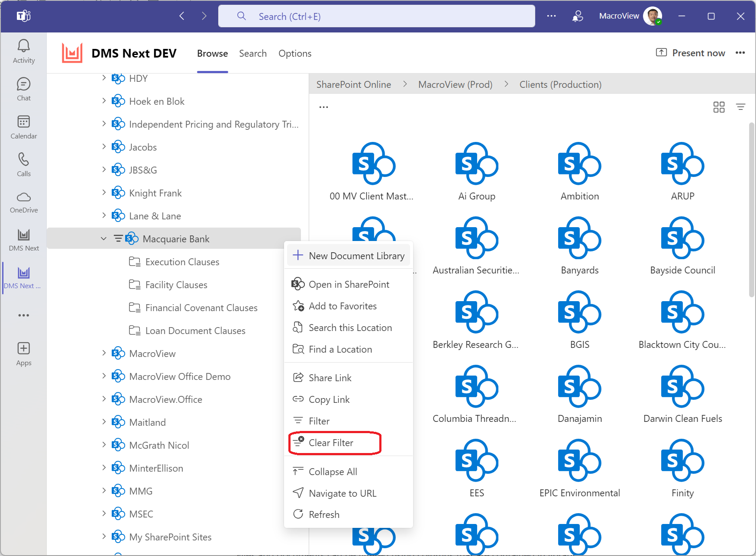Select the Financial Covenant Clauses library

(x=193, y=308)
